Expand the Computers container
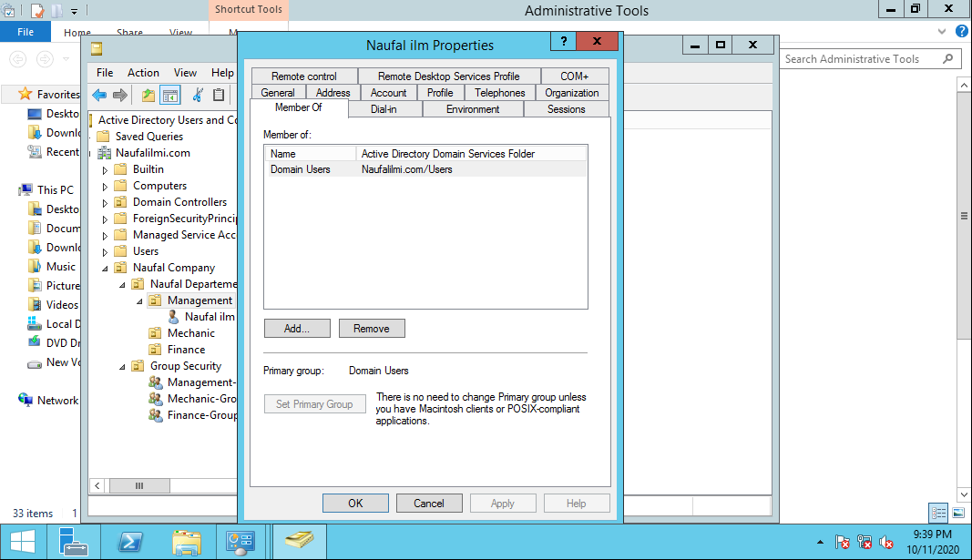Screen dimensions: 972x560 (105, 187)
